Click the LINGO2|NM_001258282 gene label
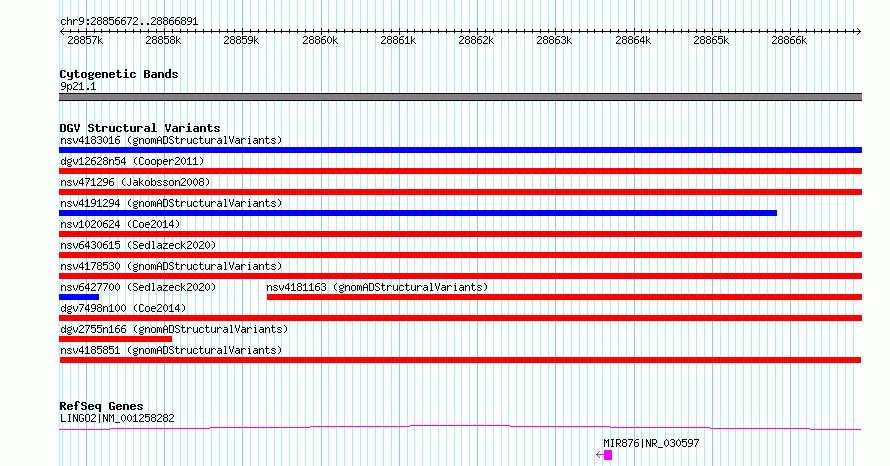Viewport: 890px width, 466px height. (x=117, y=418)
